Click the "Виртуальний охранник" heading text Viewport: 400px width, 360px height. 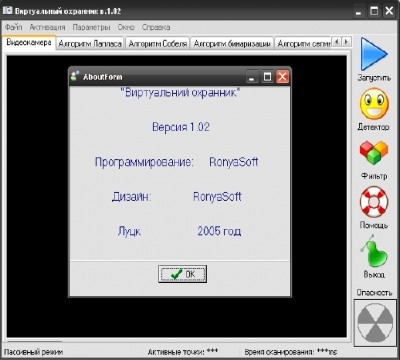[x=180, y=92]
